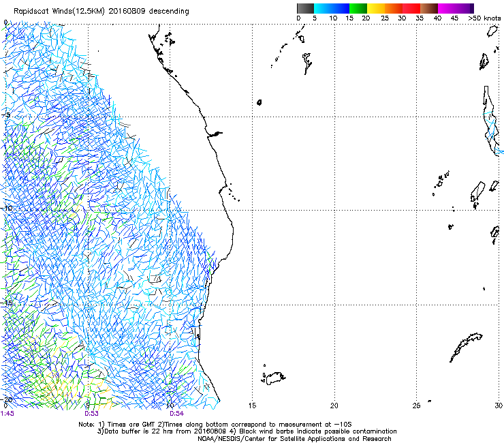
Task: Pick the brown 35-40 knots legend swatch
Action: click(429, 8)
